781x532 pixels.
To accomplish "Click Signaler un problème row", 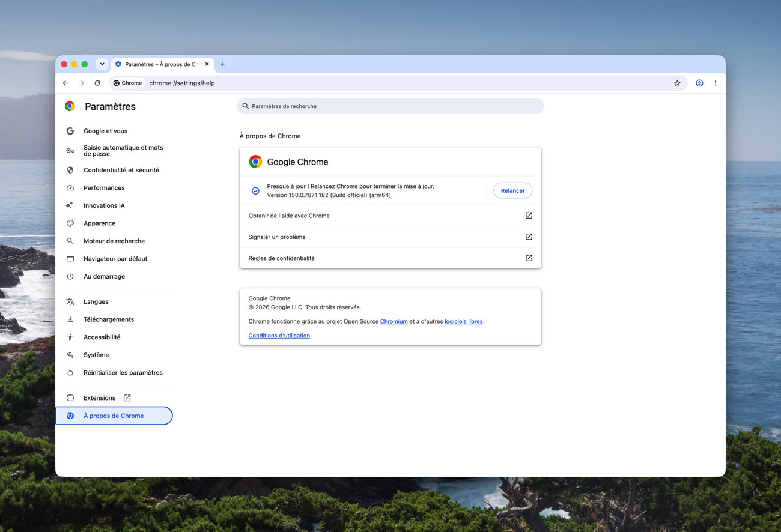I will coord(390,237).
